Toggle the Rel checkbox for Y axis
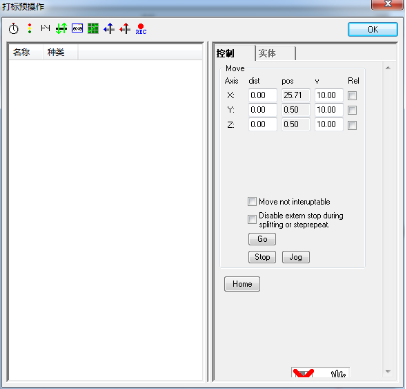Viewport: 406px width, 389px height. click(x=352, y=110)
